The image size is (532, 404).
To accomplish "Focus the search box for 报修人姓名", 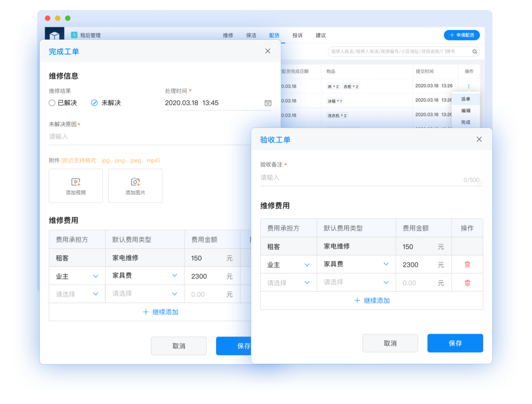I will click(404, 52).
